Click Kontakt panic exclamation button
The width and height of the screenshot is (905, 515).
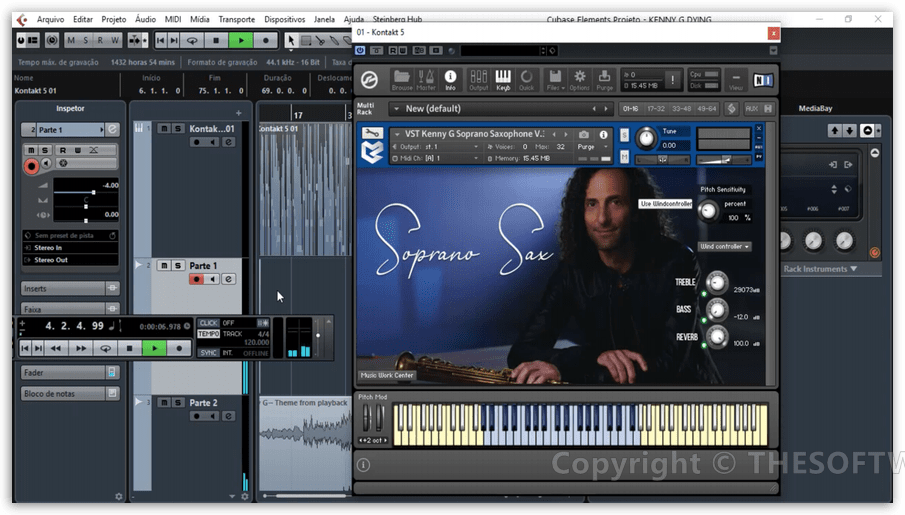(x=672, y=80)
